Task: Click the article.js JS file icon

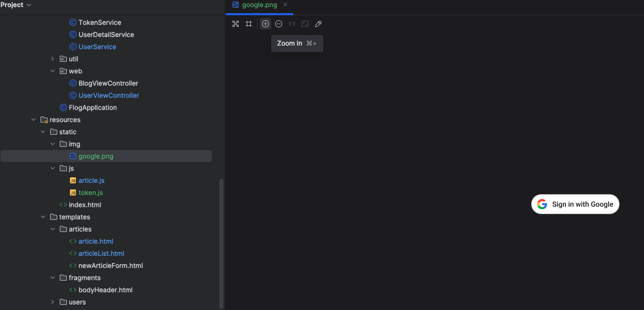Action: coord(73,180)
